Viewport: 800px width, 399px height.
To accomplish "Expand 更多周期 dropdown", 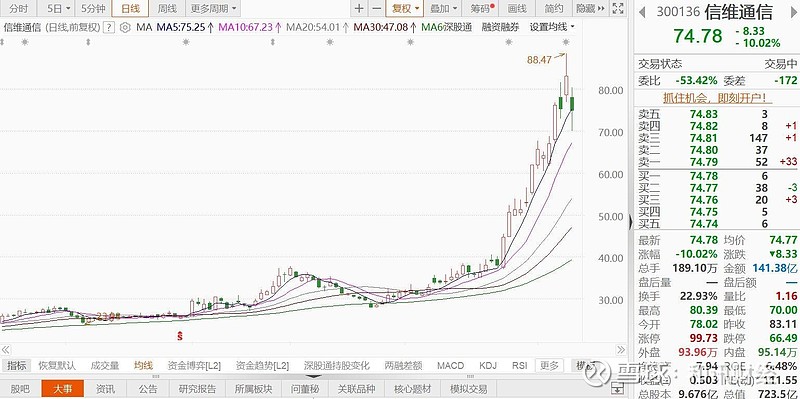I will click(213, 8).
